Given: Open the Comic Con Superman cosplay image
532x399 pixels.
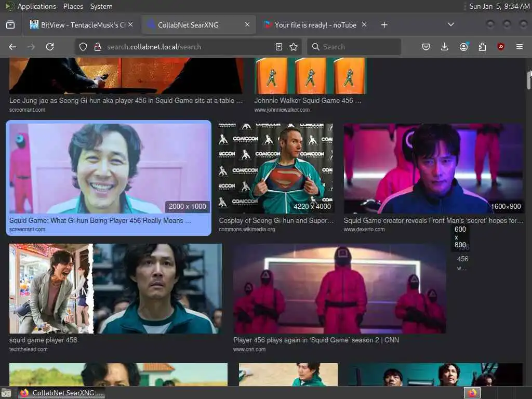Looking at the screenshot, I should click(x=276, y=168).
